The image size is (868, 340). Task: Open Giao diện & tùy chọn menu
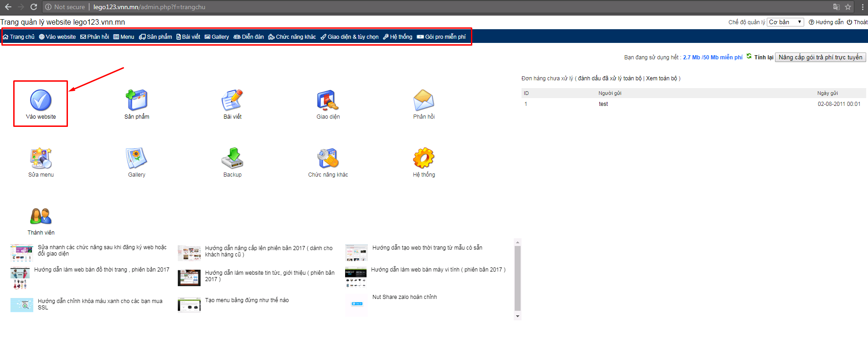[350, 37]
